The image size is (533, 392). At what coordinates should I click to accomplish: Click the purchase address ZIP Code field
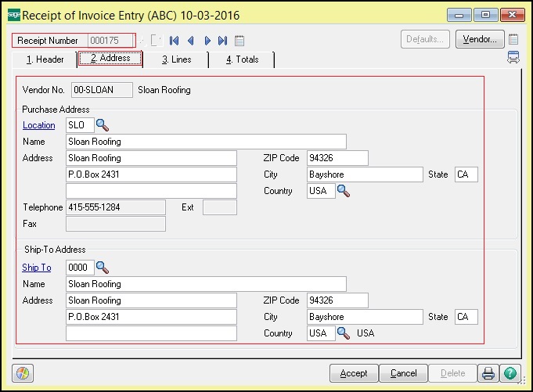337,158
